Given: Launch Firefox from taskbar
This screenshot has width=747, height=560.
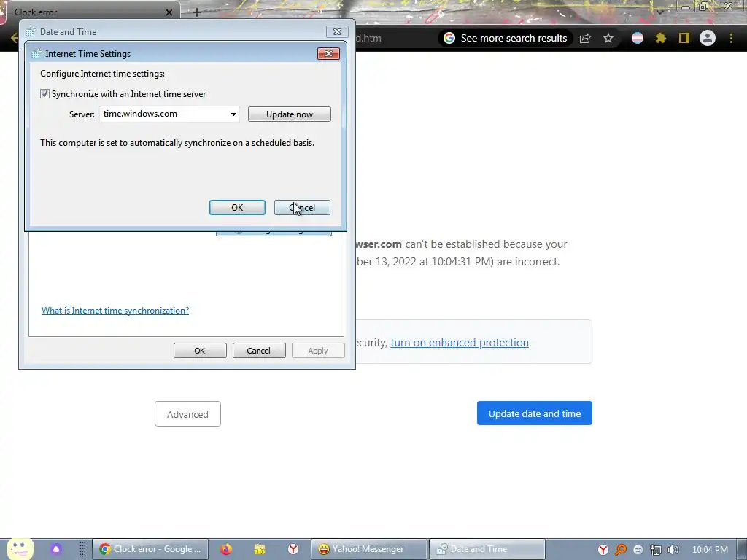Looking at the screenshot, I should point(226,549).
